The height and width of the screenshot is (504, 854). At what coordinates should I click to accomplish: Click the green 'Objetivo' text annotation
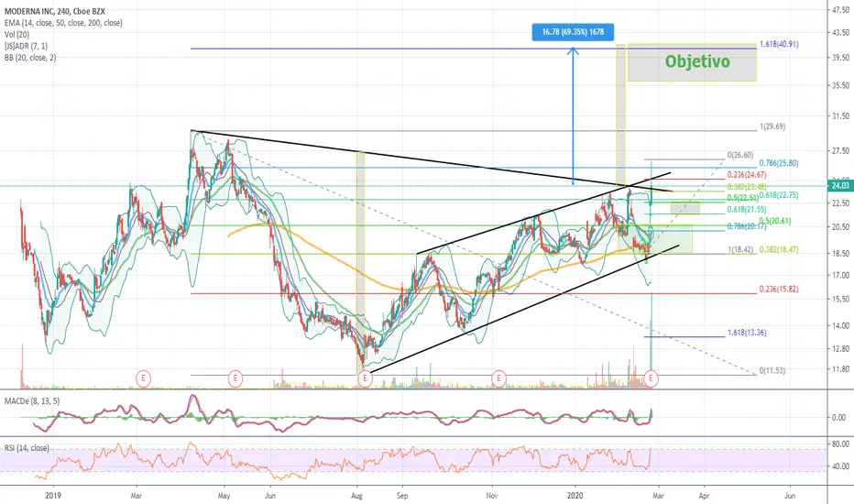click(697, 61)
